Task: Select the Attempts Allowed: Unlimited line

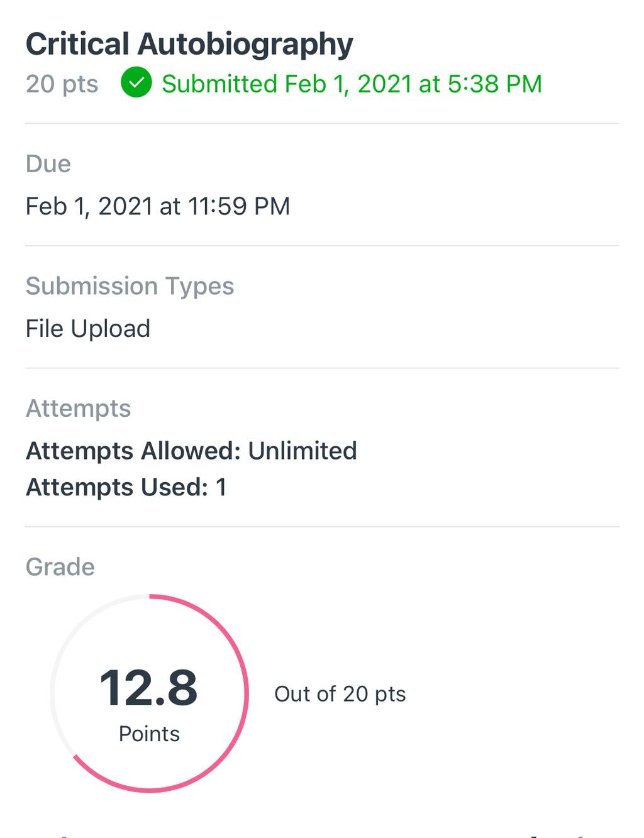Action: pos(191,451)
